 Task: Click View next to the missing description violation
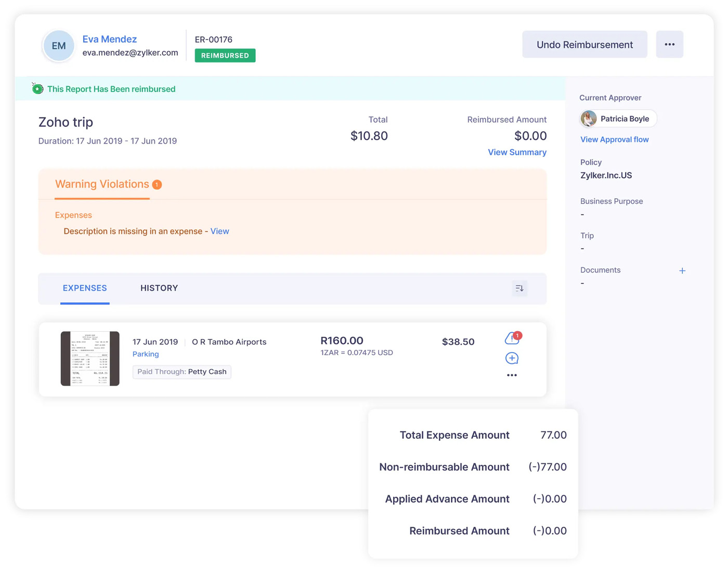click(219, 231)
